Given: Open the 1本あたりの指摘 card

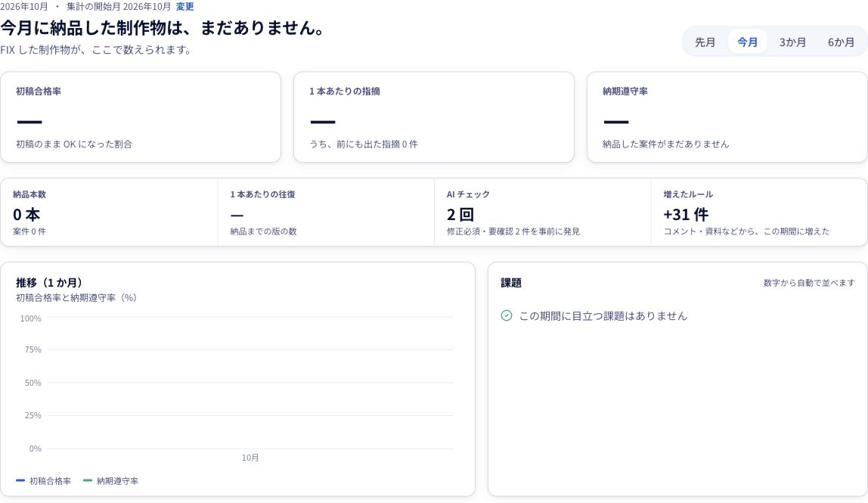Looking at the screenshot, I should [434, 117].
